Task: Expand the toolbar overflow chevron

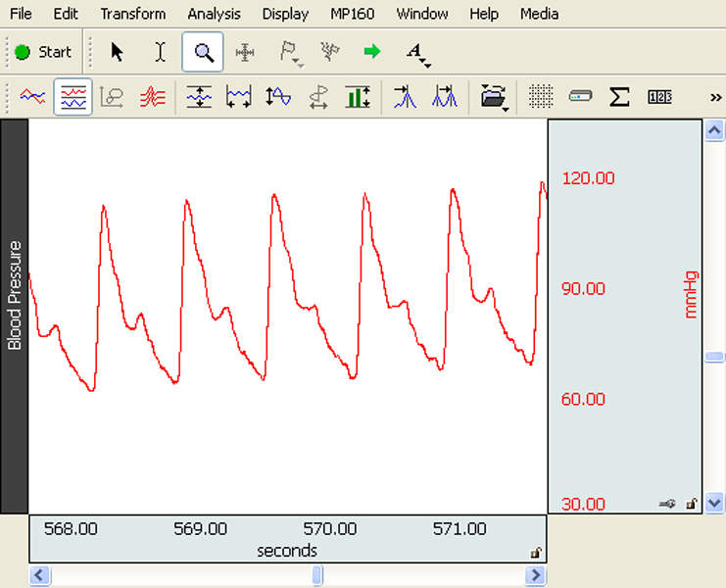Action: 715,97
